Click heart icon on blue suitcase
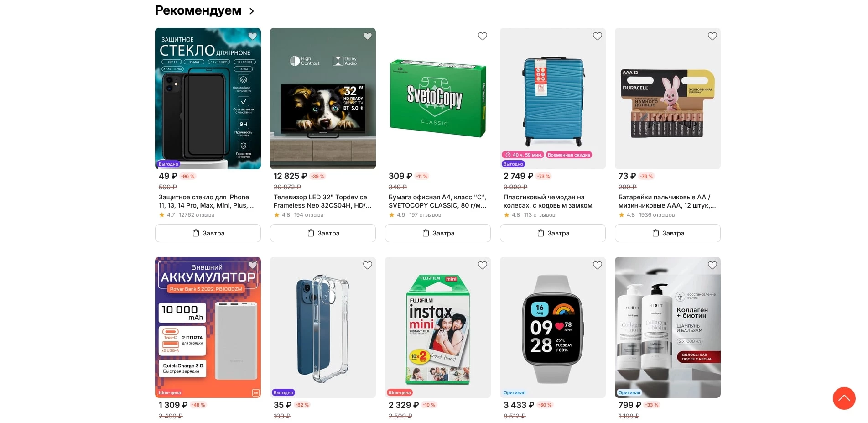Image resolution: width=868 pixels, height=423 pixels. pos(597,36)
